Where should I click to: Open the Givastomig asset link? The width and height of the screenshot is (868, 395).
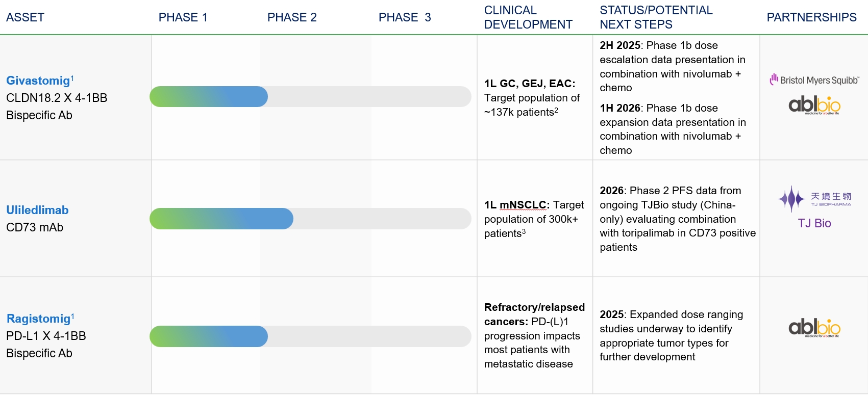point(38,81)
